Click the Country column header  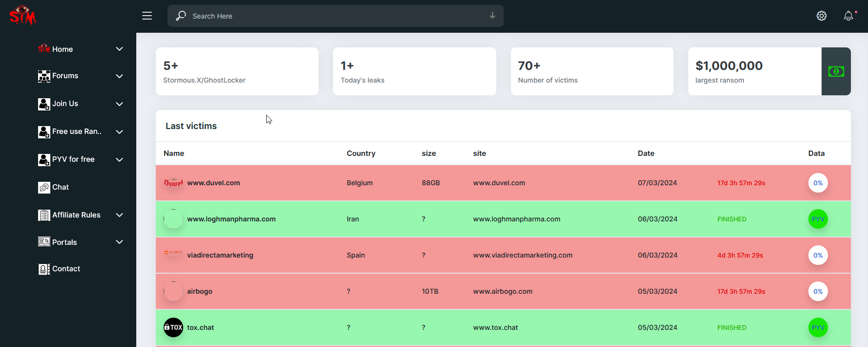coord(361,153)
